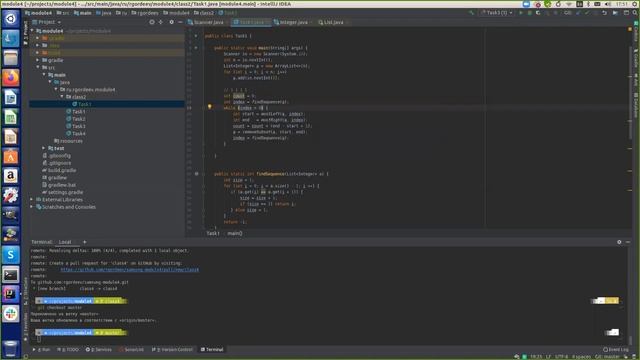Expand Scratches and Consoles node
Screen dimensions: 640x360
(x=32, y=207)
